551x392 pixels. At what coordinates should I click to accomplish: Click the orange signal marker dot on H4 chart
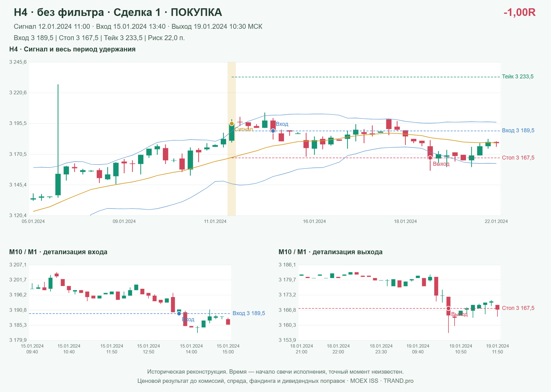[232, 124]
